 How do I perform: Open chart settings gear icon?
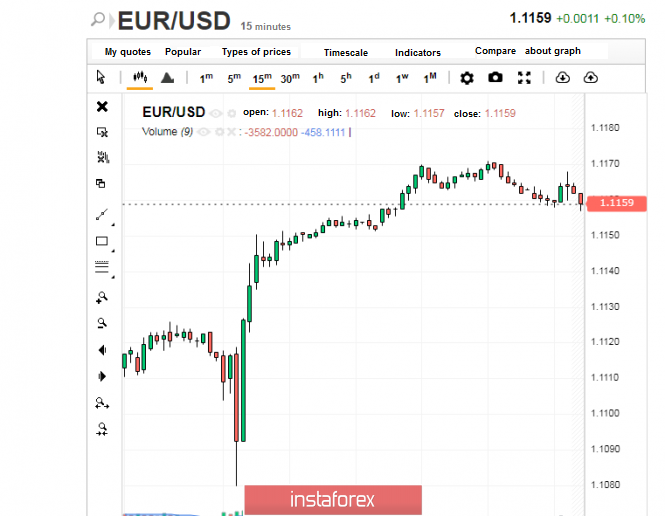click(x=467, y=78)
